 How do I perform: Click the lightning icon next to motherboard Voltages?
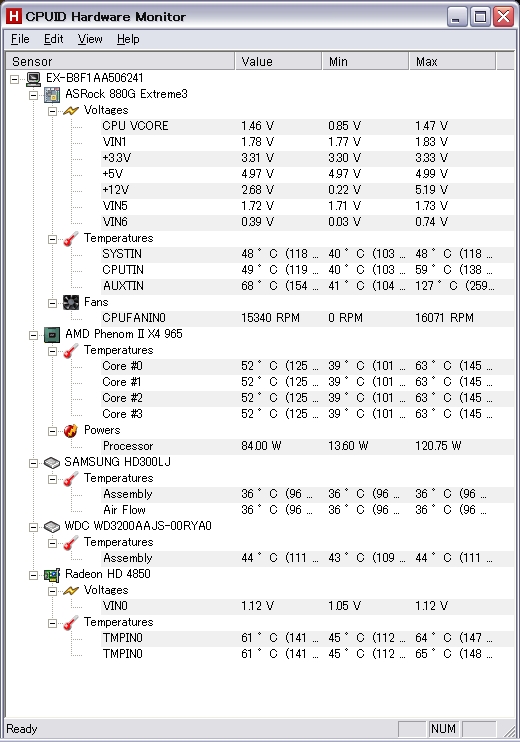coord(71,111)
